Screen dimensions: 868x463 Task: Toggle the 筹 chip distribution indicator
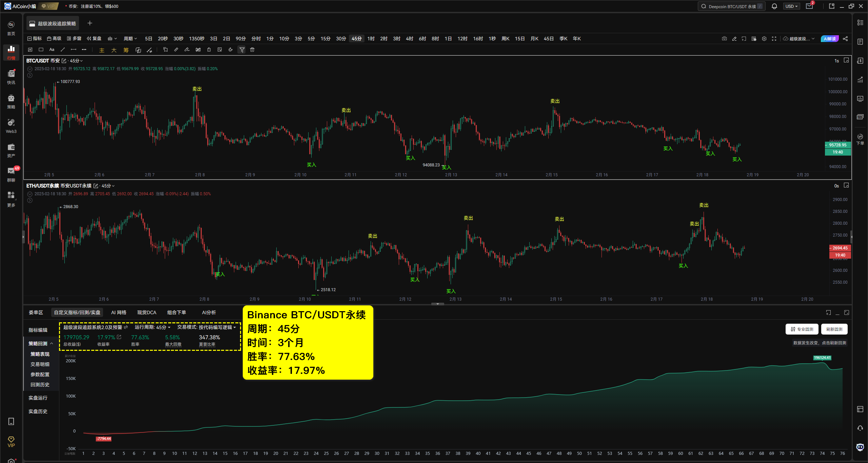[126, 50]
